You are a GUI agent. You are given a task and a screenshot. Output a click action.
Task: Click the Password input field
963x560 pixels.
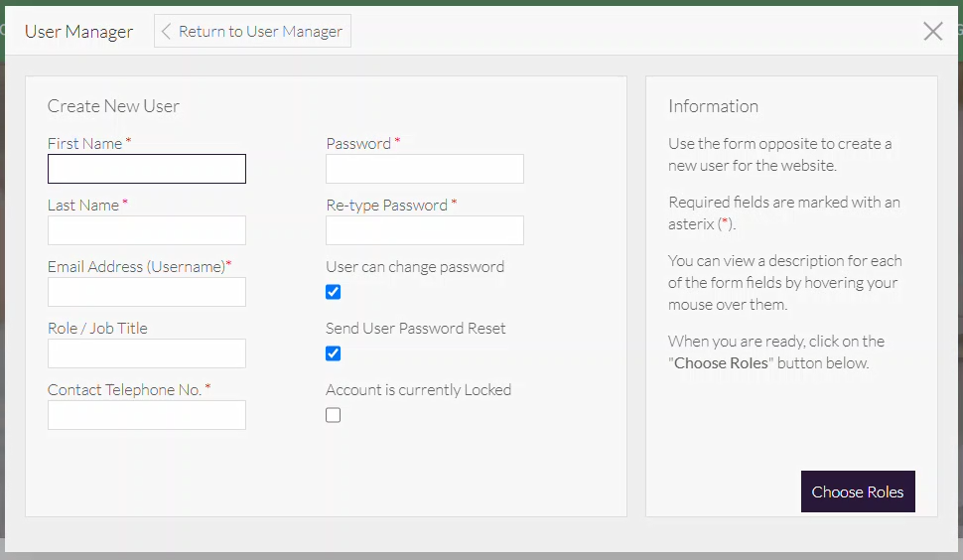pyautogui.click(x=425, y=169)
